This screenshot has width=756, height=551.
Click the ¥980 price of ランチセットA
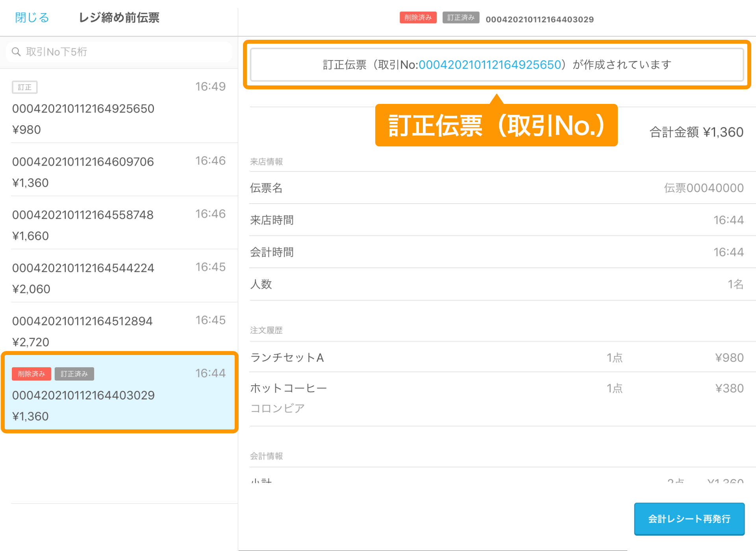(x=729, y=357)
